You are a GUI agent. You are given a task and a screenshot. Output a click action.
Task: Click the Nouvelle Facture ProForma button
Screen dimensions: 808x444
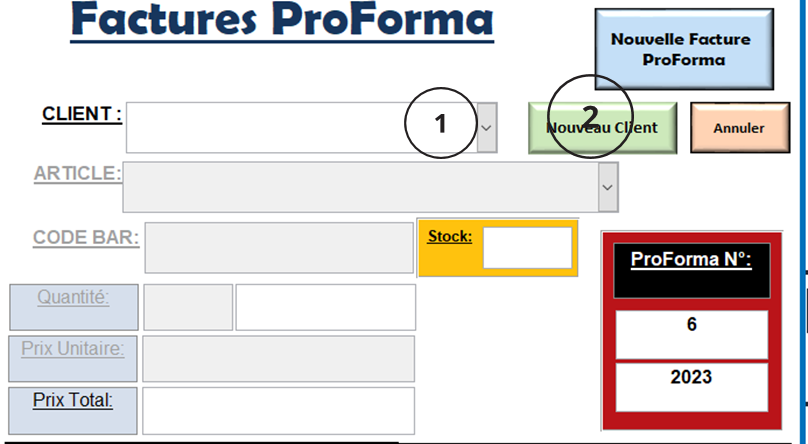coord(684,50)
